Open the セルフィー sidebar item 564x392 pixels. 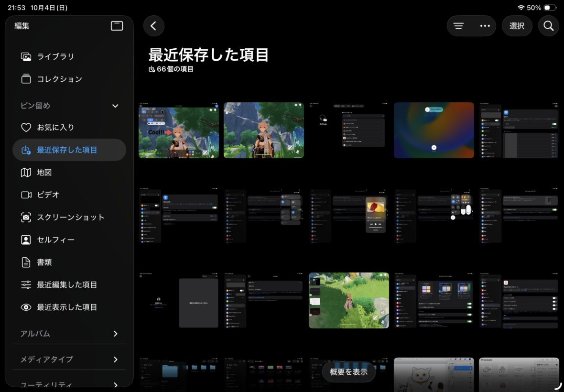69,240
